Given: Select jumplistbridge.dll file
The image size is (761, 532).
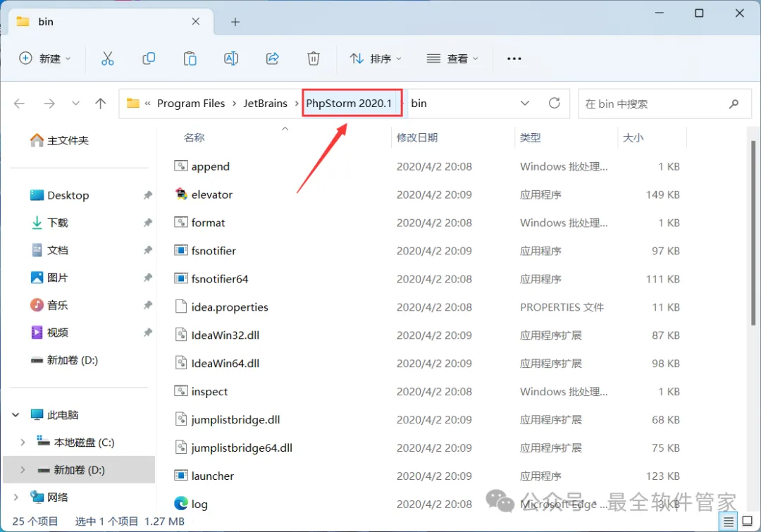Looking at the screenshot, I should [x=235, y=420].
